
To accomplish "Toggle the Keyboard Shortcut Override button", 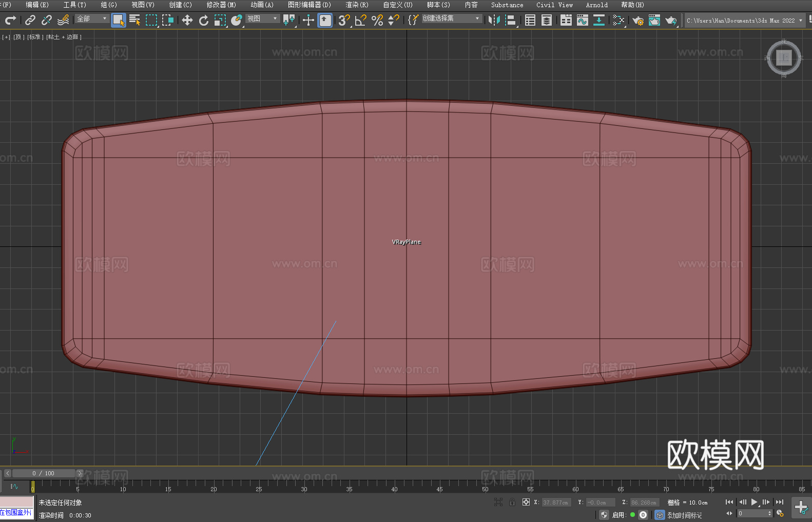I will 325,20.
